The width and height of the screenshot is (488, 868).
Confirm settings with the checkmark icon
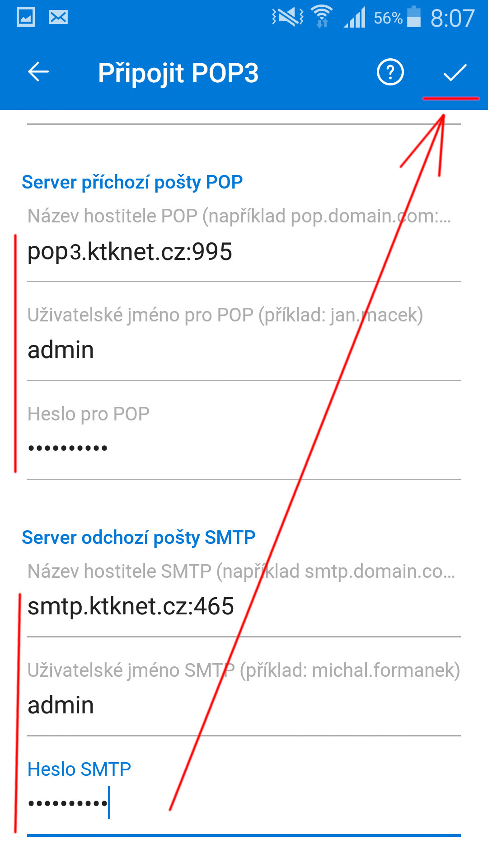(x=455, y=72)
